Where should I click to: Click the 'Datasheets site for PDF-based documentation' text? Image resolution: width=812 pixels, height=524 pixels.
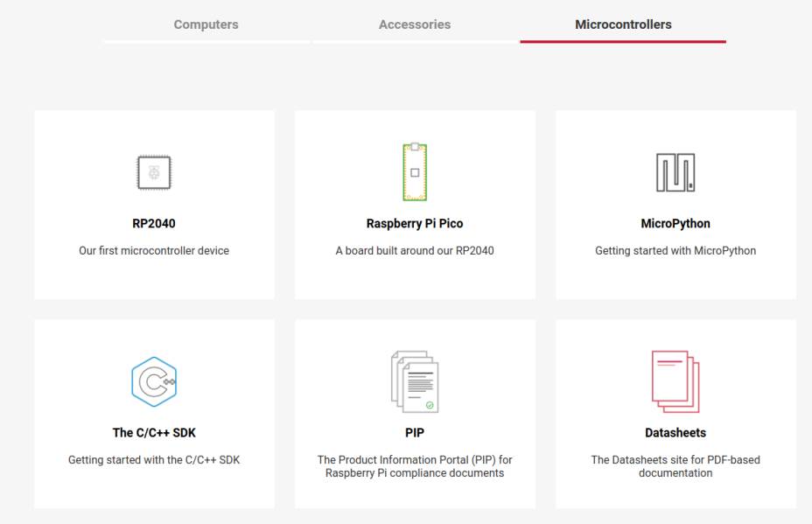[x=675, y=466]
